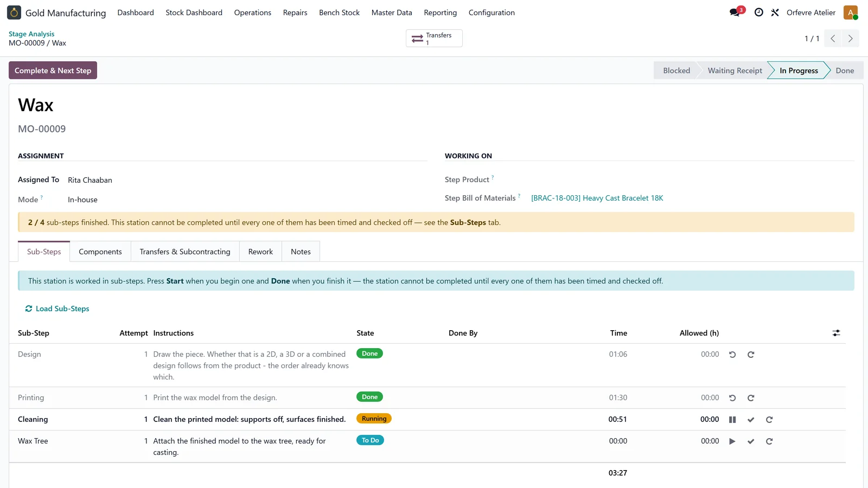
Task: Set status to Done in the status bar
Action: 845,70
